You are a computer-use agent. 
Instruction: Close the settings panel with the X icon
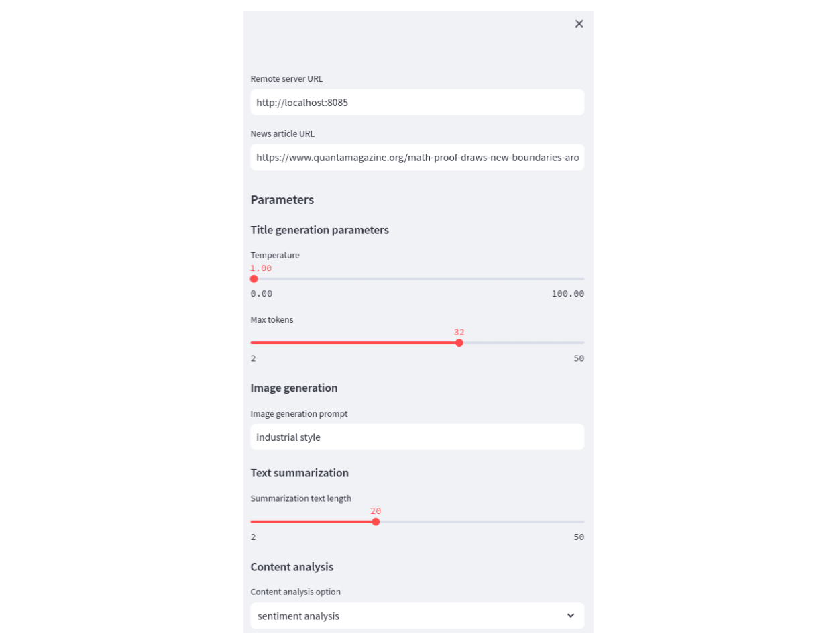coord(579,23)
